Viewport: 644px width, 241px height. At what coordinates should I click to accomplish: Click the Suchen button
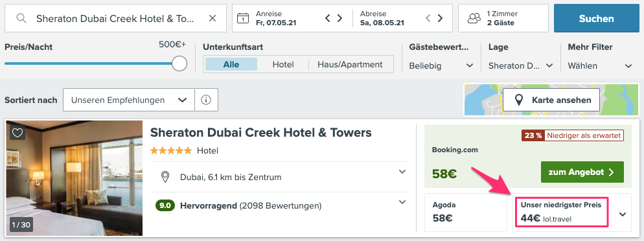(x=596, y=18)
